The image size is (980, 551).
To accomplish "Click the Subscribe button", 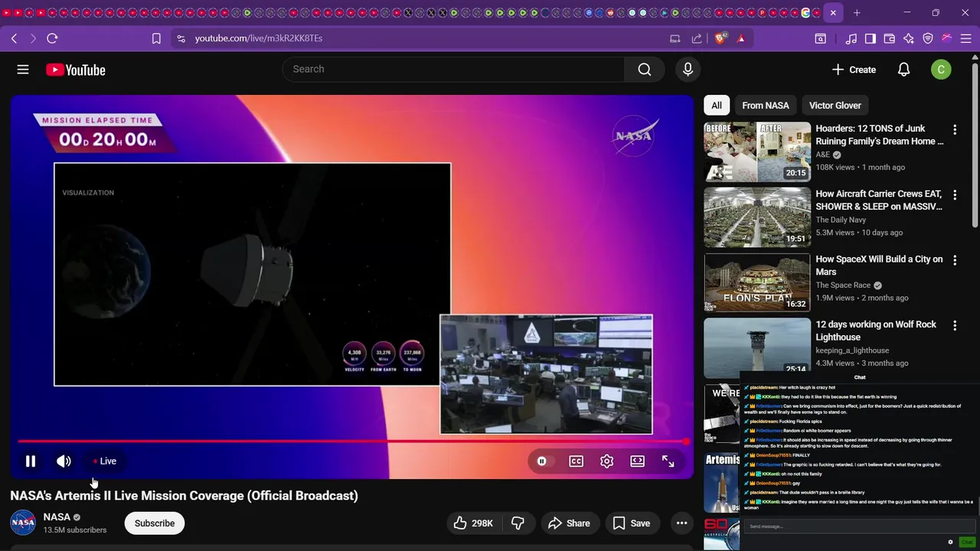I will click(x=155, y=523).
